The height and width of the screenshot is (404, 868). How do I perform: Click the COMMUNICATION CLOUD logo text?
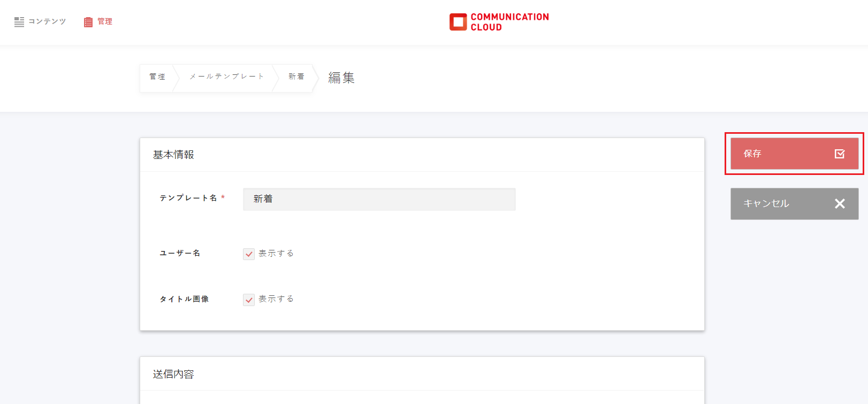coord(509,22)
